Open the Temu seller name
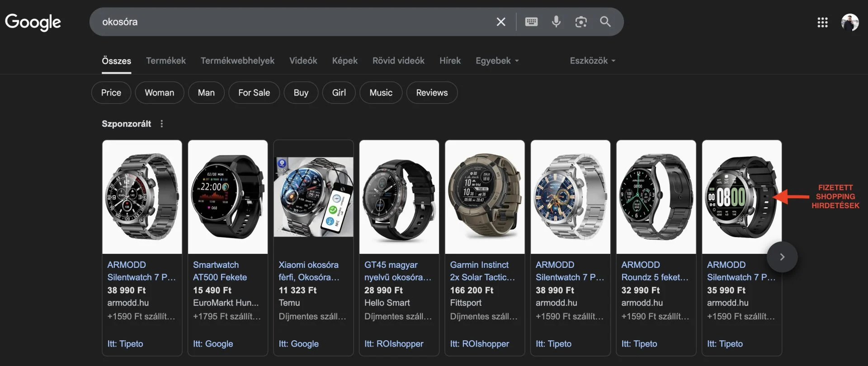Viewport: 868px width, 366px height. tap(289, 303)
